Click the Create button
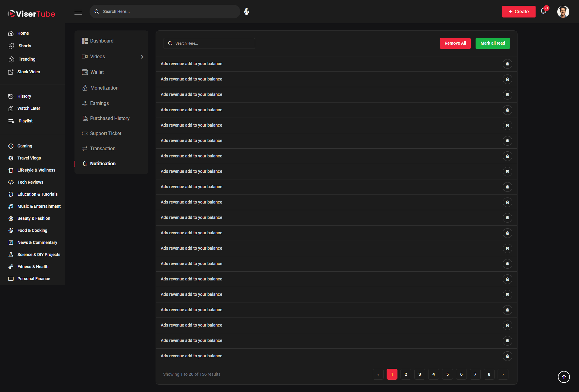The height and width of the screenshot is (392, 579). 518,11
